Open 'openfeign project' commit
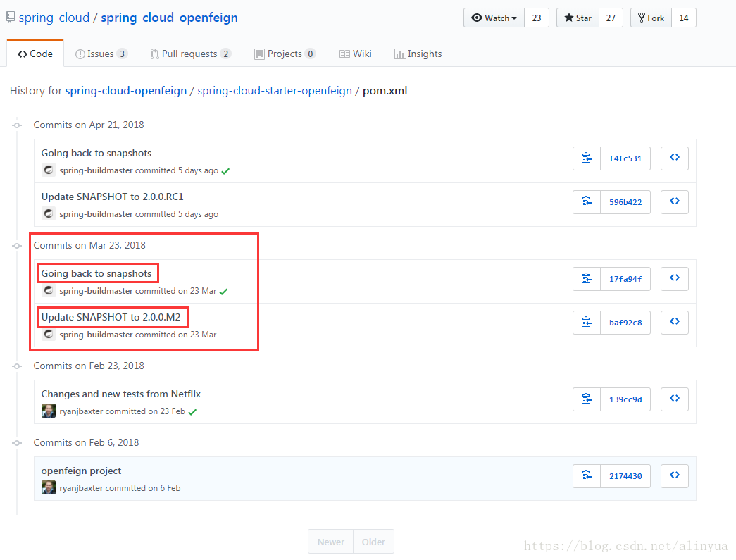Viewport: 736px width, 560px height. (x=81, y=471)
